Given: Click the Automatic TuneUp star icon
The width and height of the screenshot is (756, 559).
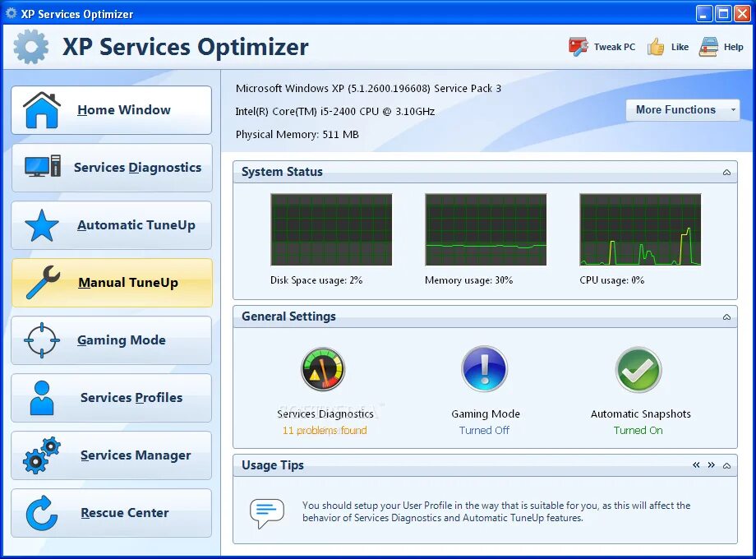Looking at the screenshot, I should tap(42, 225).
